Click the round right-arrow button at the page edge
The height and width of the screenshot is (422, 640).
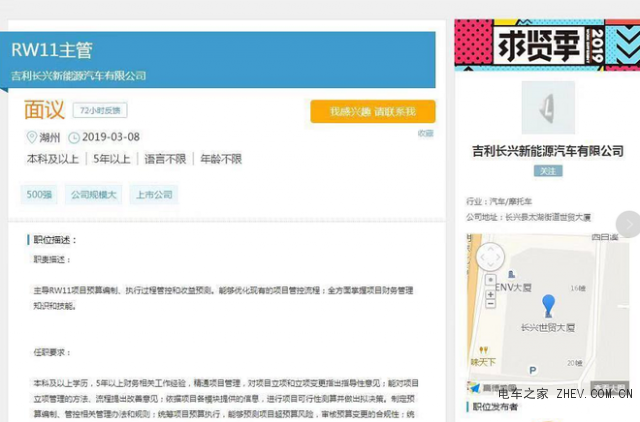pyautogui.click(x=629, y=224)
